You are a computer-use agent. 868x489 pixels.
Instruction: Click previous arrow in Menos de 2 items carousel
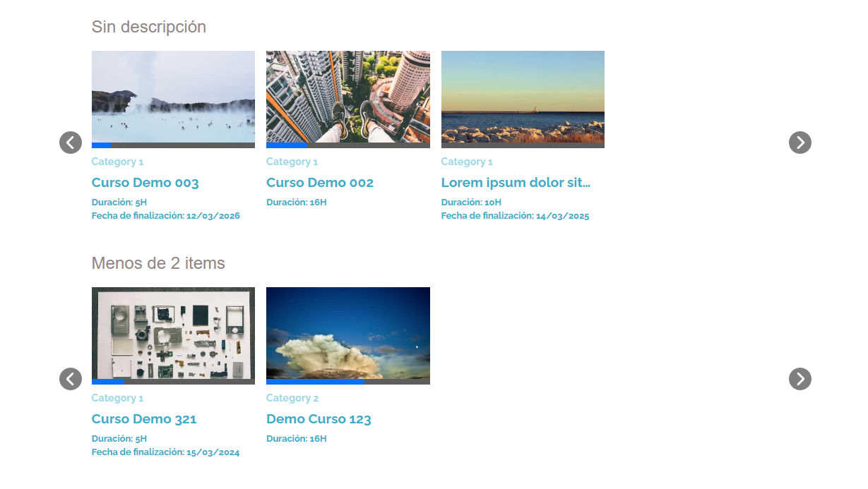(71, 379)
